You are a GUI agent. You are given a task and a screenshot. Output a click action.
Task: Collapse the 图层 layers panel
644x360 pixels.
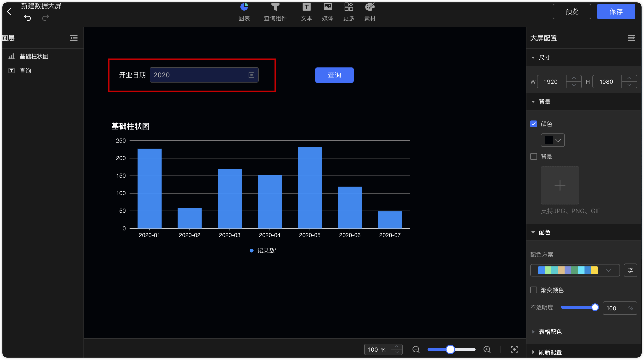74,38
